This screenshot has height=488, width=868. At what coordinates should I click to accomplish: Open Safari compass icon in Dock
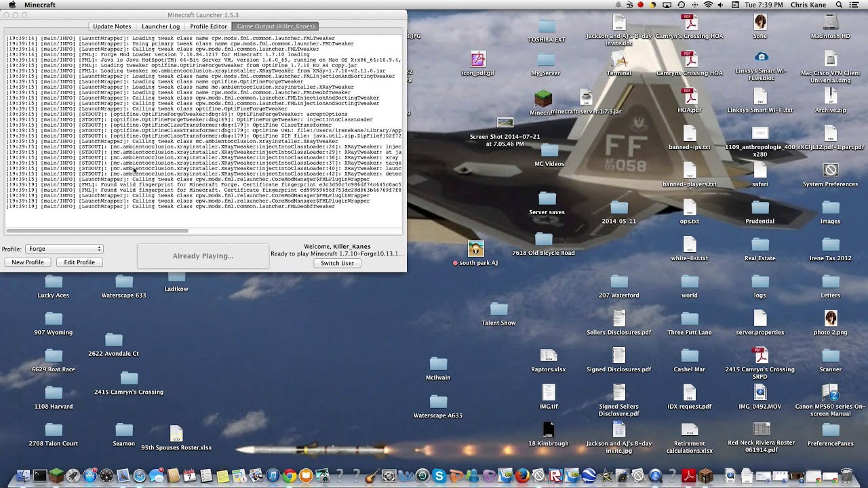coord(140,476)
